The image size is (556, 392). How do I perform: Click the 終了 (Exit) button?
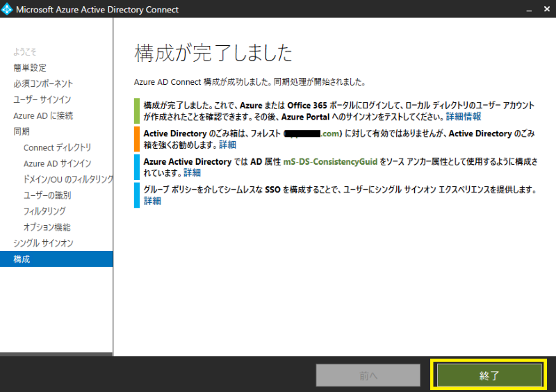point(489,375)
